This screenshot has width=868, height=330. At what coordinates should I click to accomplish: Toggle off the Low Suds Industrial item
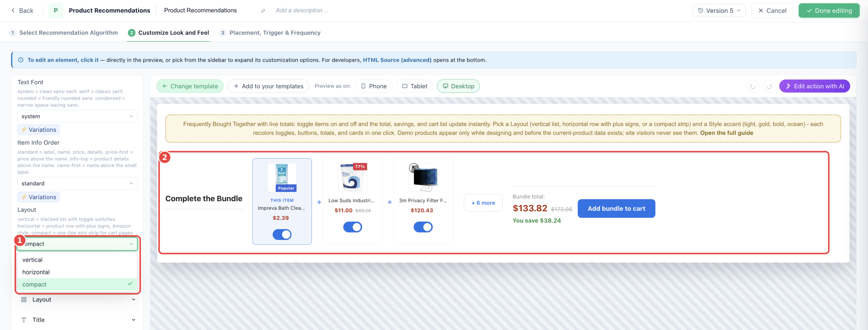pyautogui.click(x=352, y=227)
